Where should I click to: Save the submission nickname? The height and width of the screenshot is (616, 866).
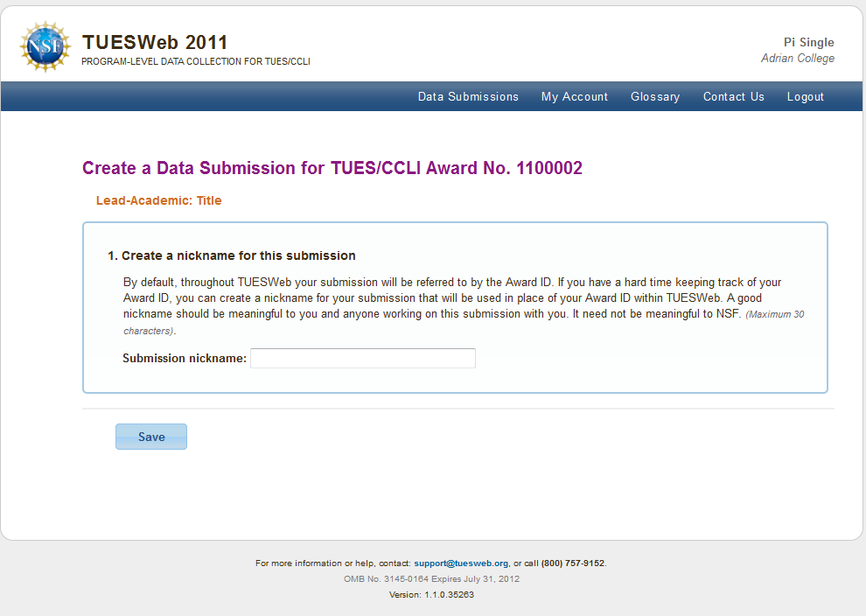(151, 437)
